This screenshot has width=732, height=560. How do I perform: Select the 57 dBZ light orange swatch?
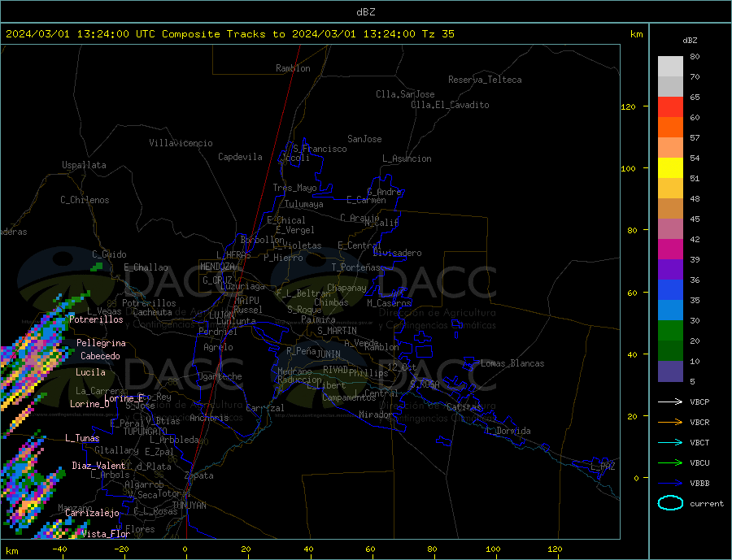(x=670, y=147)
